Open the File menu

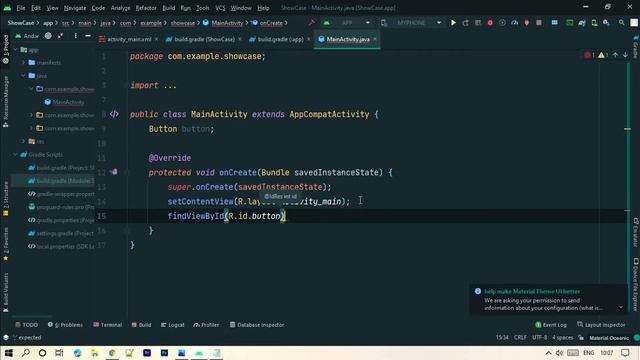[20, 8]
